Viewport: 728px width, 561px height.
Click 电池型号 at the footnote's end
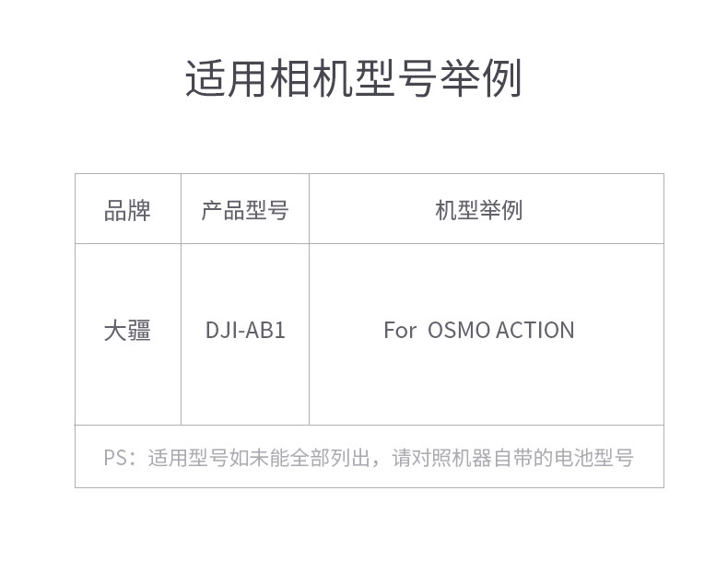594,458
